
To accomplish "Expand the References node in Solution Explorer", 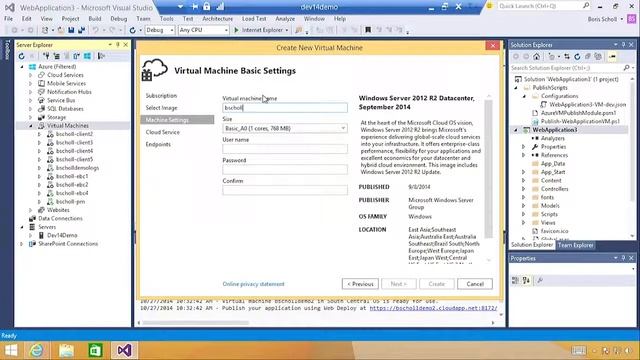I will 524,155.
